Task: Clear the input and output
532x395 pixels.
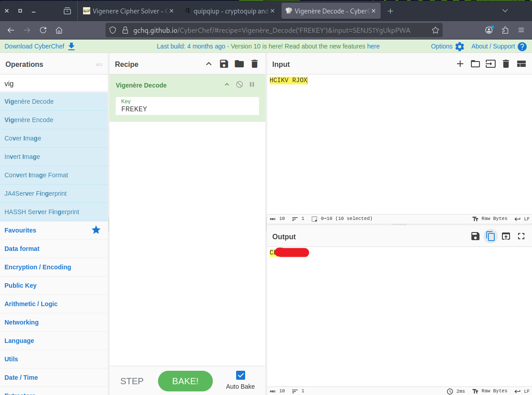Action: pos(506,64)
